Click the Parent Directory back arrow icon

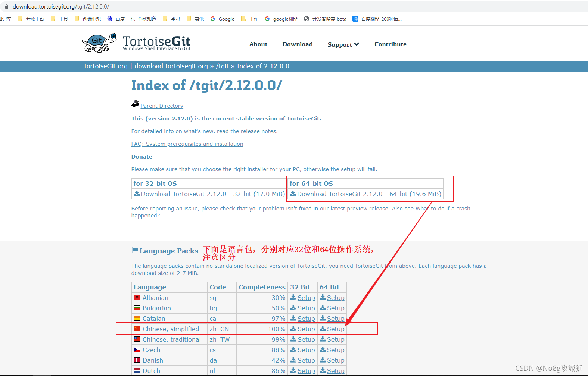(135, 104)
